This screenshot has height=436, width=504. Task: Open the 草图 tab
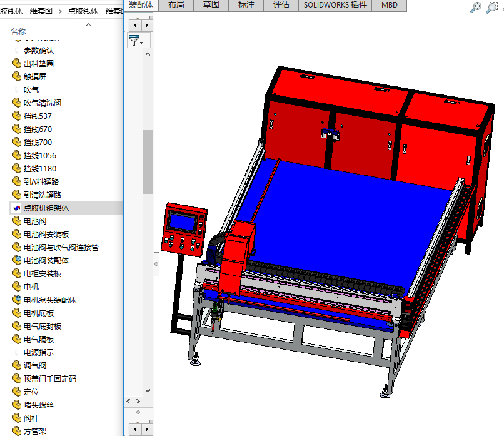coord(211,5)
